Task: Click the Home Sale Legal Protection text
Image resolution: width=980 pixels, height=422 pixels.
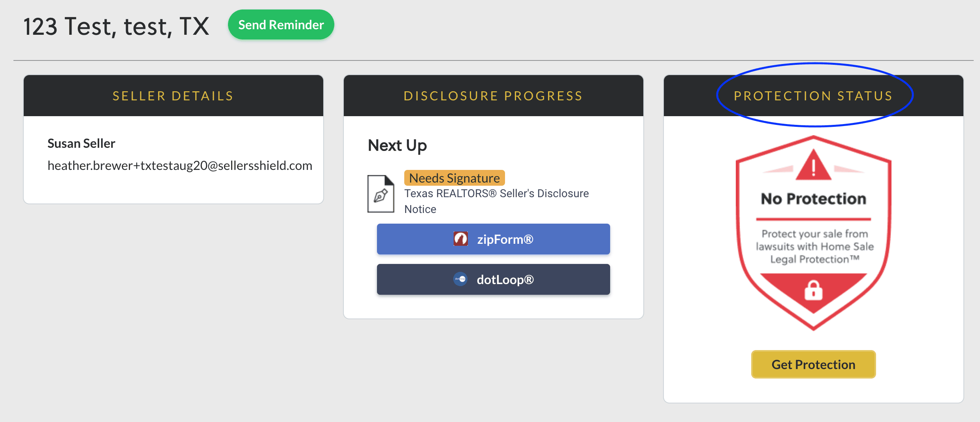Action: pyautogui.click(x=815, y=253)
